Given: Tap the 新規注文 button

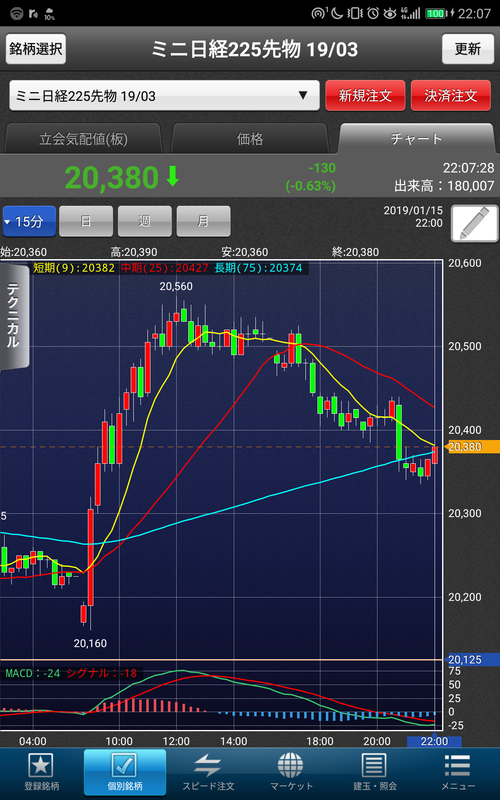Looking at the screenshot, I should (x=365, y=95).
